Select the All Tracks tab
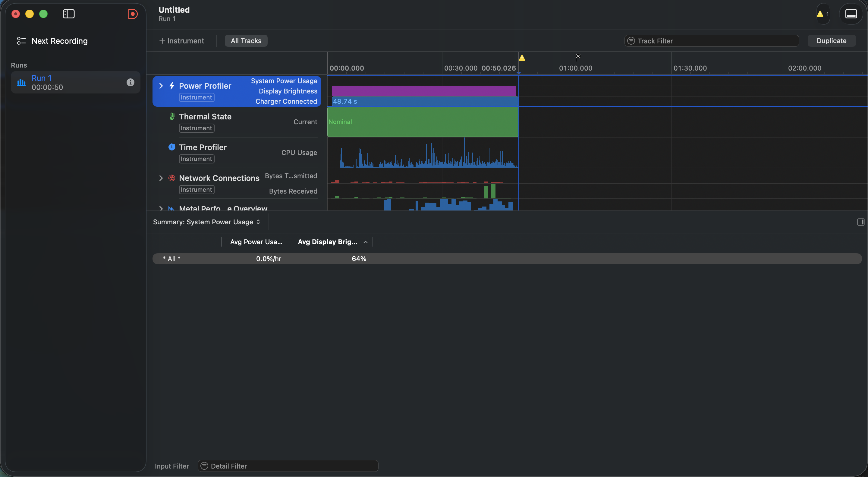This screenshot has width=868, height=477. 246,41
